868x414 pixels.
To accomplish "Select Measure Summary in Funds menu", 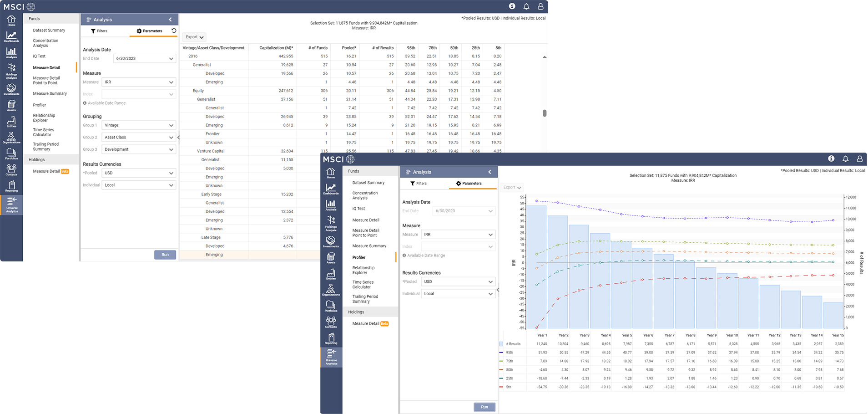I will click(50, 94).
